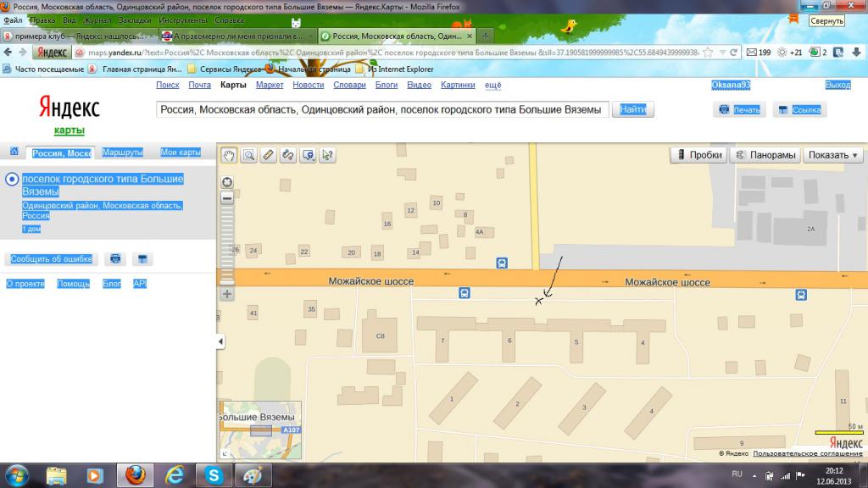868x488 pixels.
Task: Open Skype from the Windows taskbar
Action: click(x=214, y=475)
